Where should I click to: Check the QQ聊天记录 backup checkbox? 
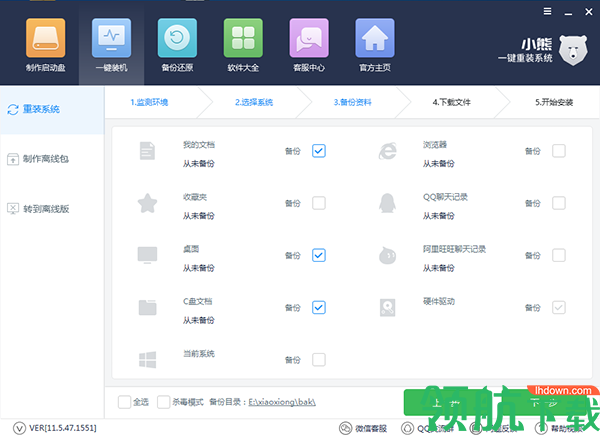click(x=559, y=203)
